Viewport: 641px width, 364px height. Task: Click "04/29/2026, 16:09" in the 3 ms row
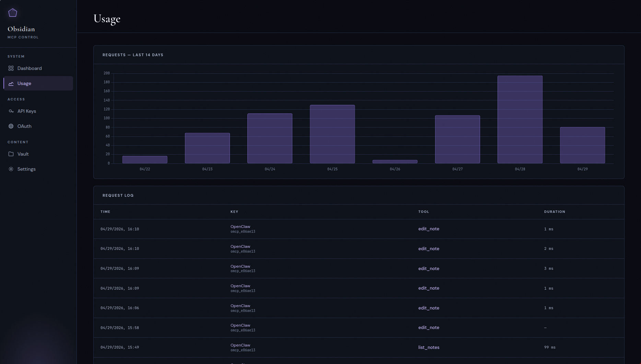(120, 269)
